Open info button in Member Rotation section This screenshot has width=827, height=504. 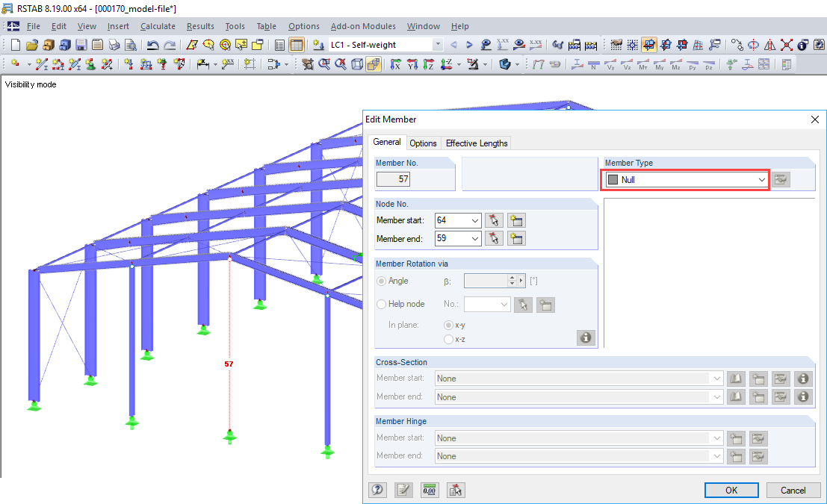pyautogui.click(x=586, y=337)
